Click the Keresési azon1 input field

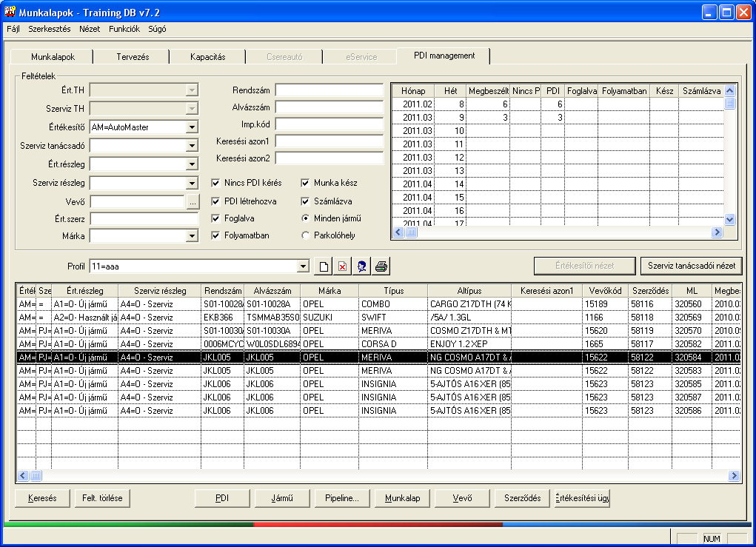(x=330, y=141)
